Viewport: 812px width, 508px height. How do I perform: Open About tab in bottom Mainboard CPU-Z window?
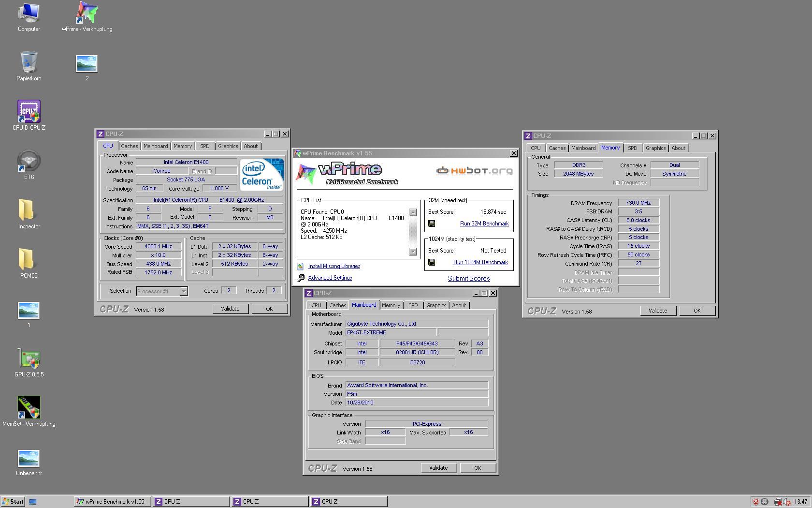(x=459, y=305)
